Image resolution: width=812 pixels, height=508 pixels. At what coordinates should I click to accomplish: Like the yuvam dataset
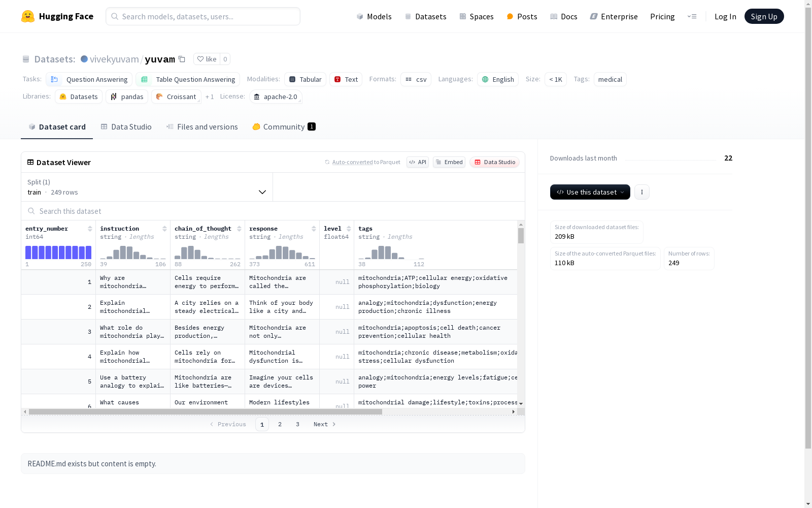pyautogui.click(x=207, y=59)
